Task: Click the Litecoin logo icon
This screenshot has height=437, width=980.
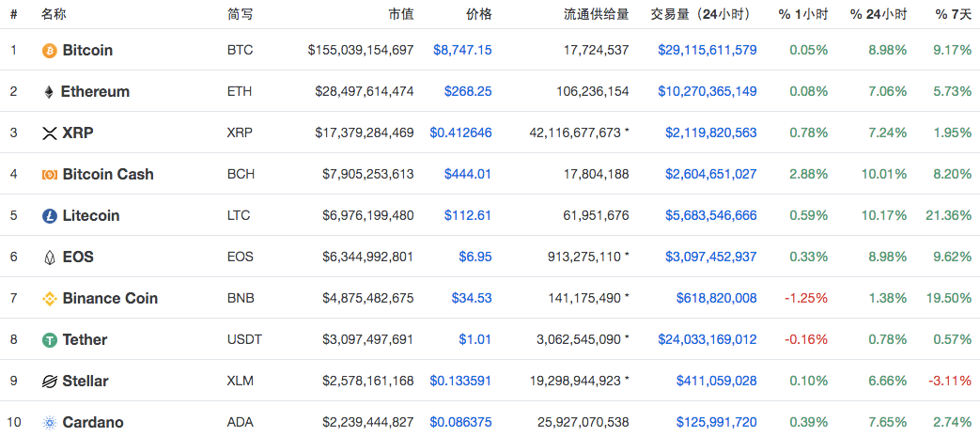Action: [50, 216]
